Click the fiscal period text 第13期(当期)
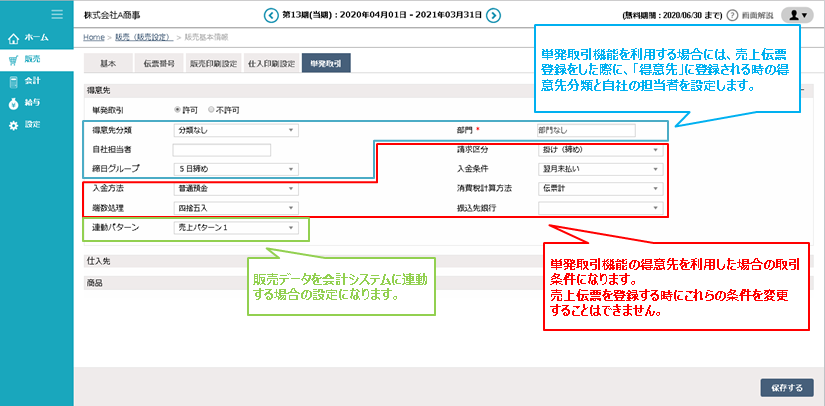The height and width of the screenshot is (406, 825). tap(307, 15)
